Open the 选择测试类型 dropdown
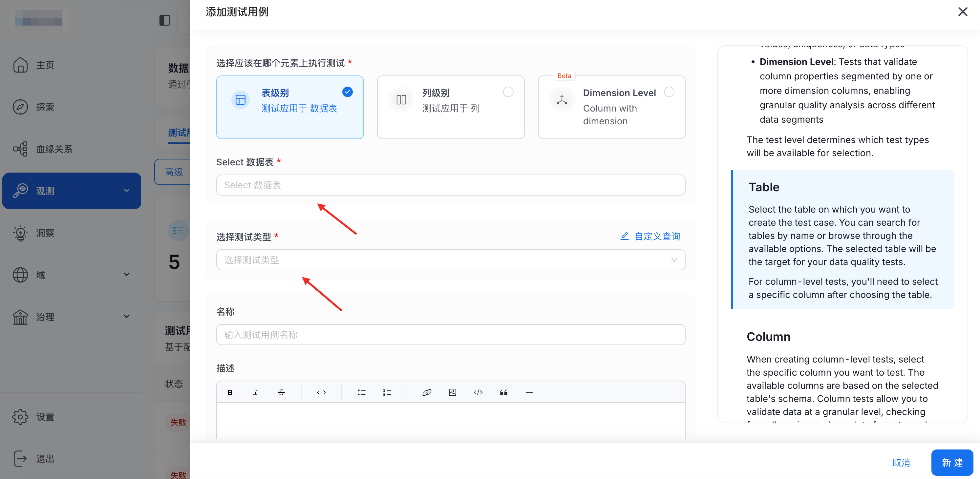Image resolution: width=980 pixels, height=479 pixels. point(450,260)
